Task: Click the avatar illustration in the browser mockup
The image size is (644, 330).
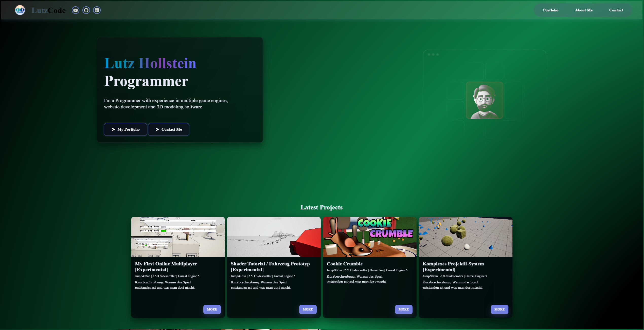Action: tap(484, 100)
